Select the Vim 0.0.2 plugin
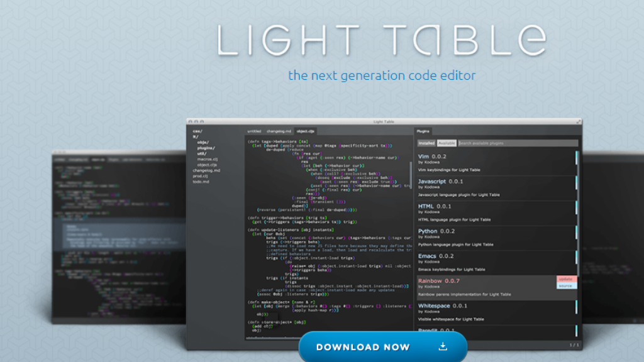The image size is (644, 362). point(497,163)
